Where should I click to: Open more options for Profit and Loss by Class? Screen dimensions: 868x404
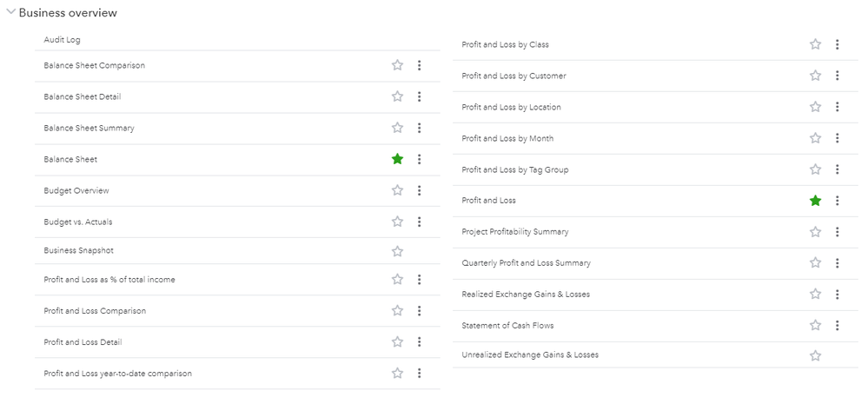pos(837,44)
